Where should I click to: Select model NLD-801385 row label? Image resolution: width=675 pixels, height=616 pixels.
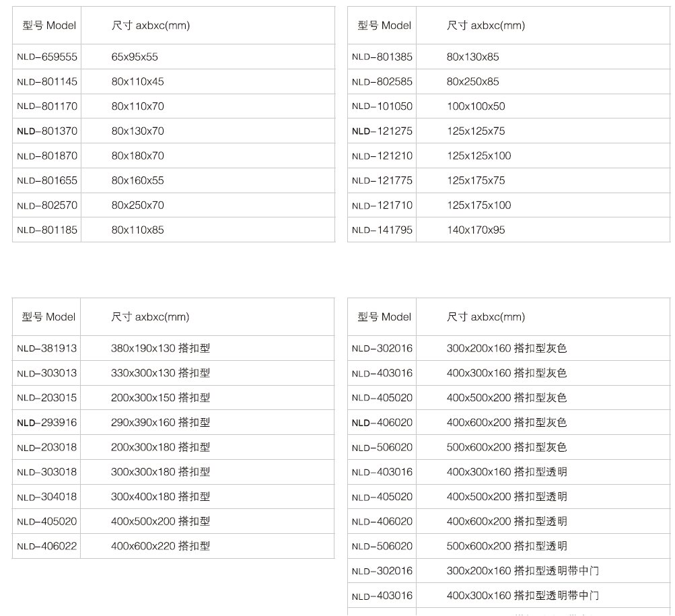[x=382, y=57]
